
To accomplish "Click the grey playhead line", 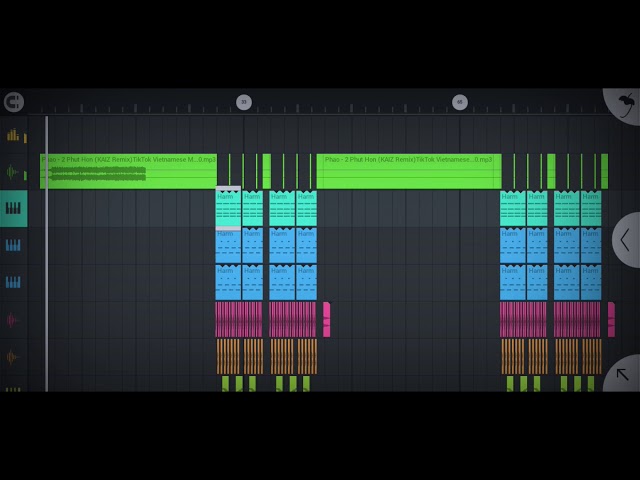I will pyautogui.click(x=47, y=253).
